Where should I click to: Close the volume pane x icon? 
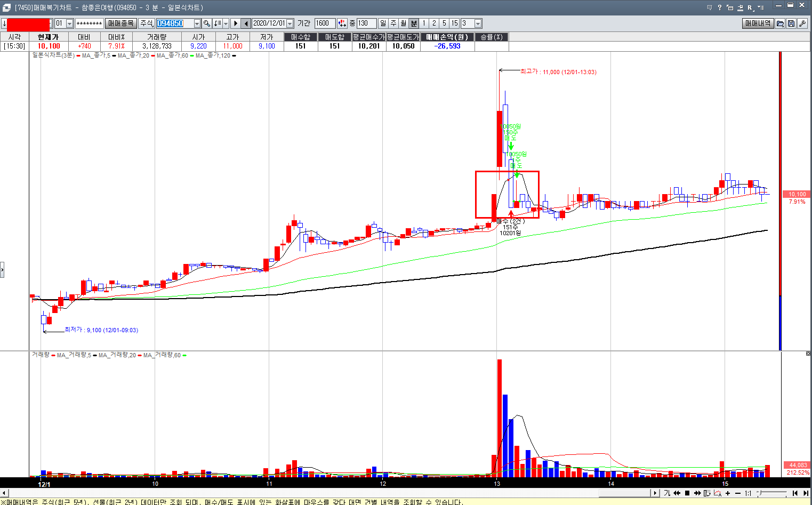[x=808, y=354]
